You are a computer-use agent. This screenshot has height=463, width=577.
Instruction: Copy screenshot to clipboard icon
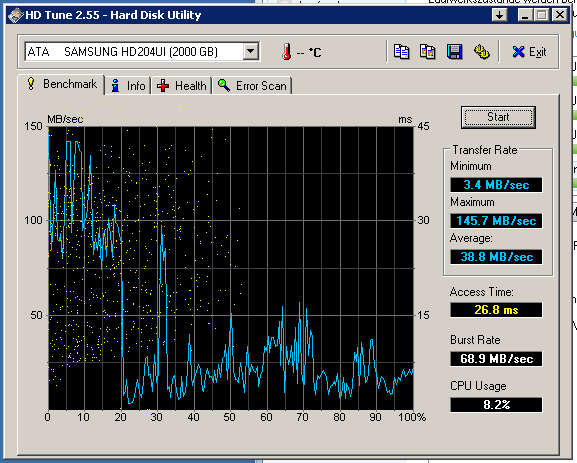[x=428, y=52]
